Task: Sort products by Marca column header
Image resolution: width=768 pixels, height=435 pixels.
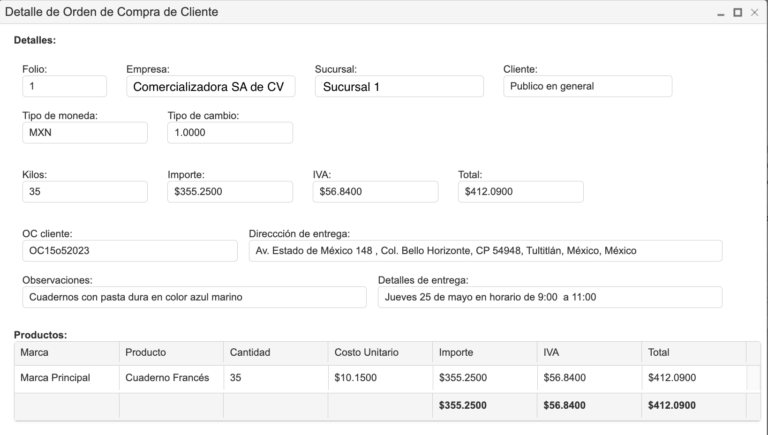Action: (x=66, y=353)
